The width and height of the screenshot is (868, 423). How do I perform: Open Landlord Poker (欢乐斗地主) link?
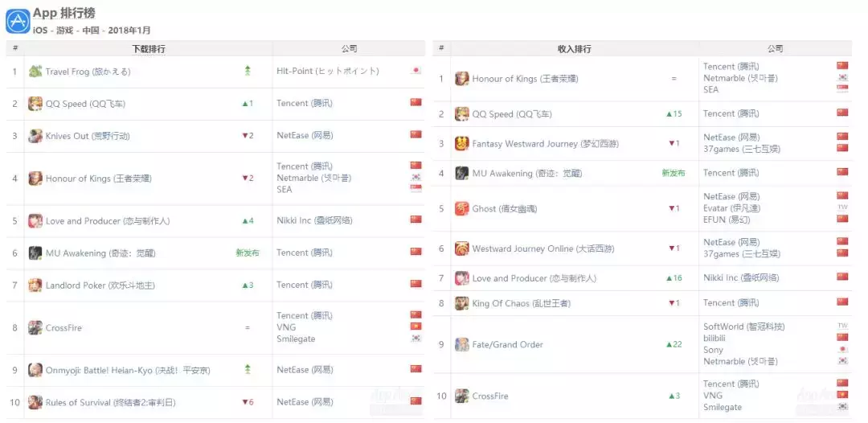[100, 285]
